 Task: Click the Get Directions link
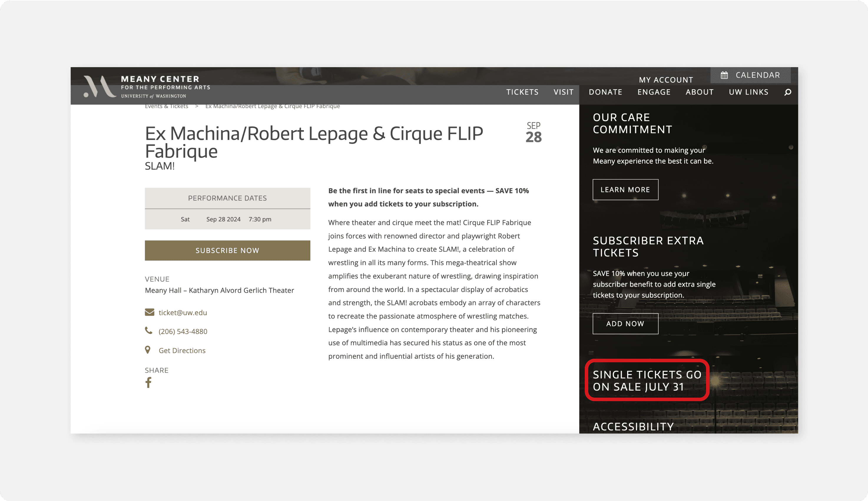pos(182,350)
